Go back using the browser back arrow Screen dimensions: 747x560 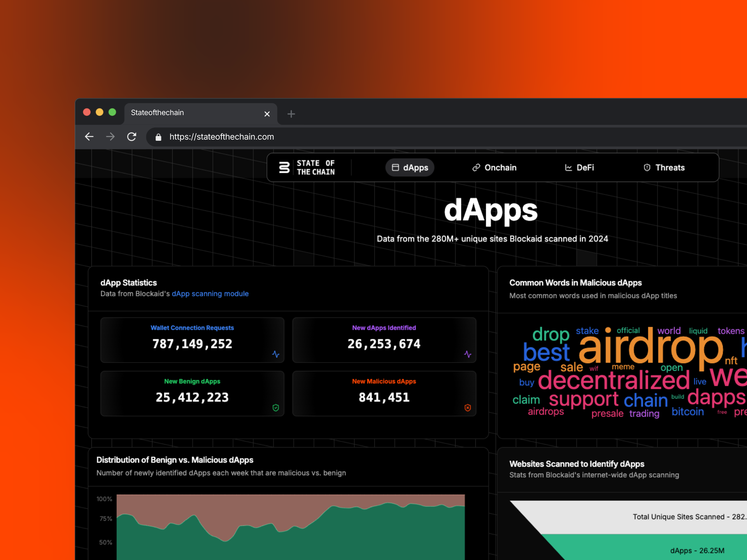89,137
